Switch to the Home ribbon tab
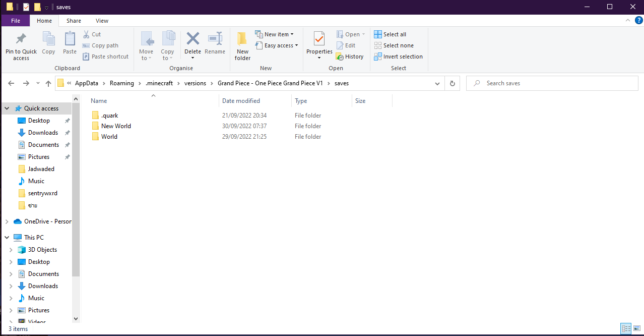Screen dimensions: 644x336 coord(44,21)
